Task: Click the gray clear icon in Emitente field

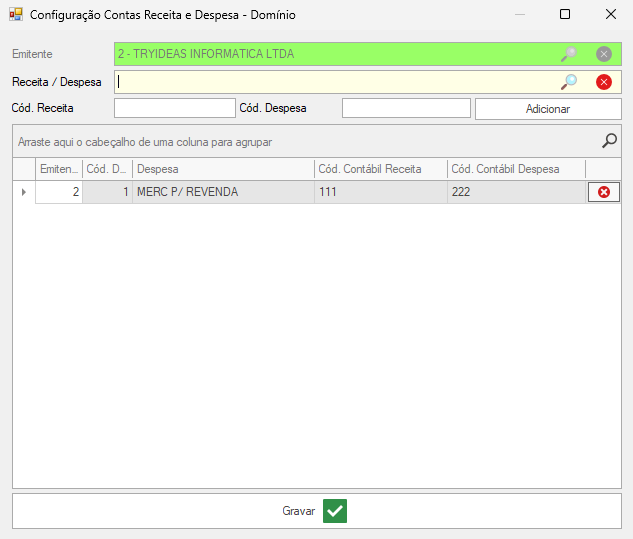Action: [x=604, y=54]
